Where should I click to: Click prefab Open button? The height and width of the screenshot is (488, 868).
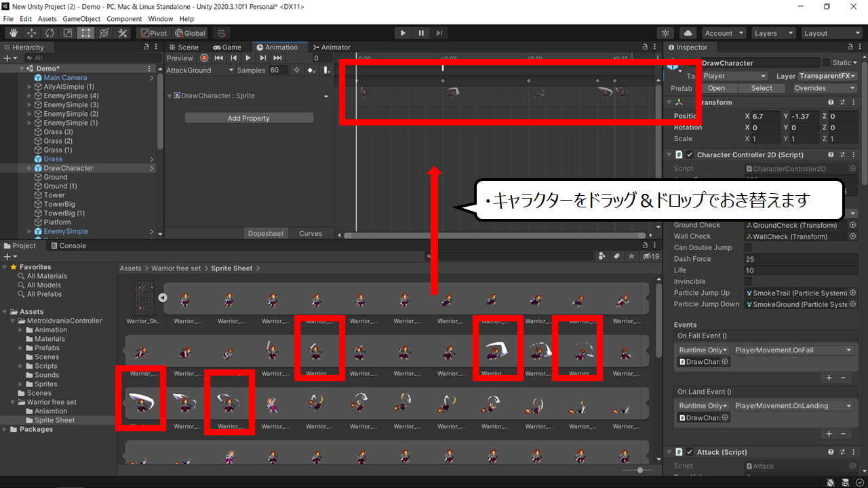click(716, 88)
